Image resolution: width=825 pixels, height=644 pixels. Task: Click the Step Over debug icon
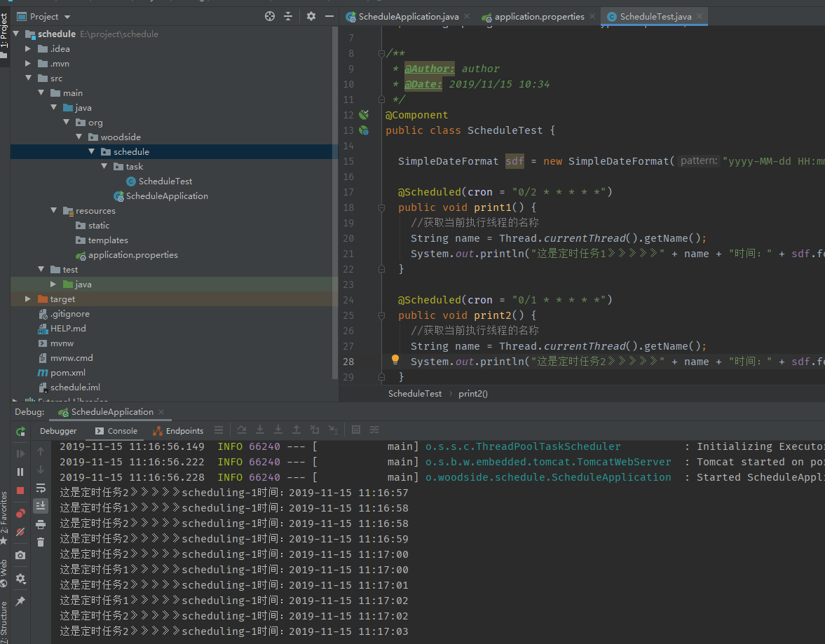click(x=242, y=430)
